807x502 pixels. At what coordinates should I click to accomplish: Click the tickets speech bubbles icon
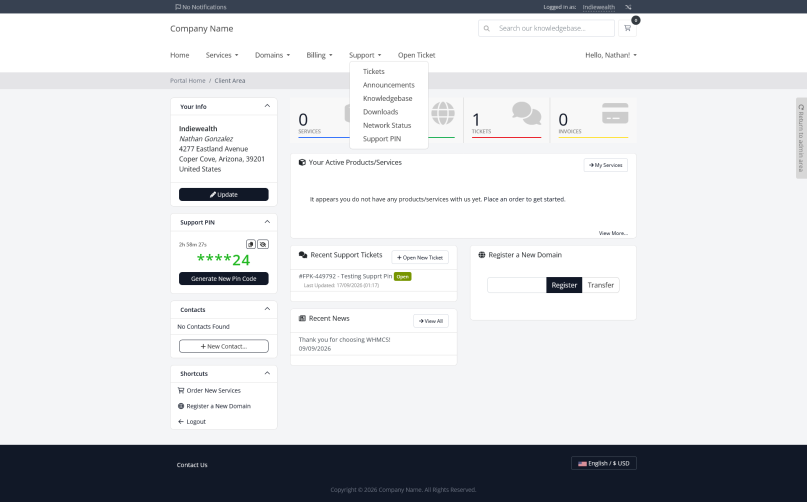(527, 113)
